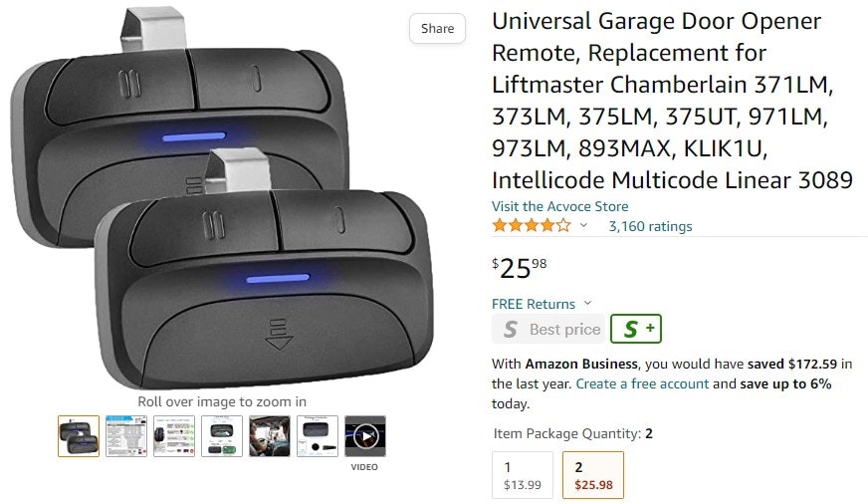Expand the FREE Returns dropdown

[x=542, y=304]
